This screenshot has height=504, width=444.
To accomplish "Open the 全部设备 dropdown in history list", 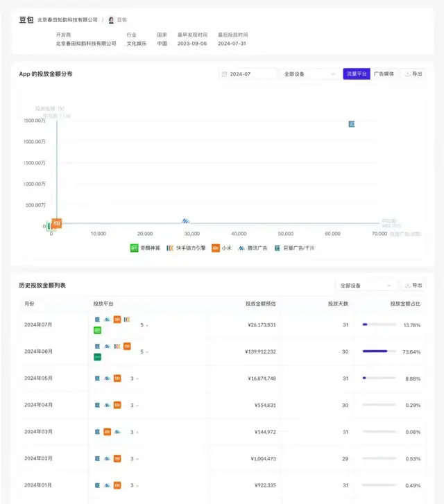I will pos(366,286).
